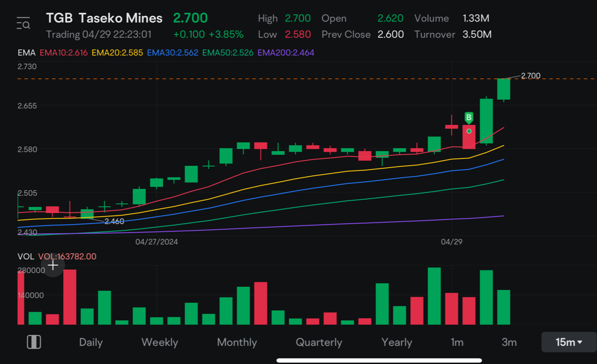Tap the VOL:163782.00 value
597x364 pixels.
click(67, 256)
